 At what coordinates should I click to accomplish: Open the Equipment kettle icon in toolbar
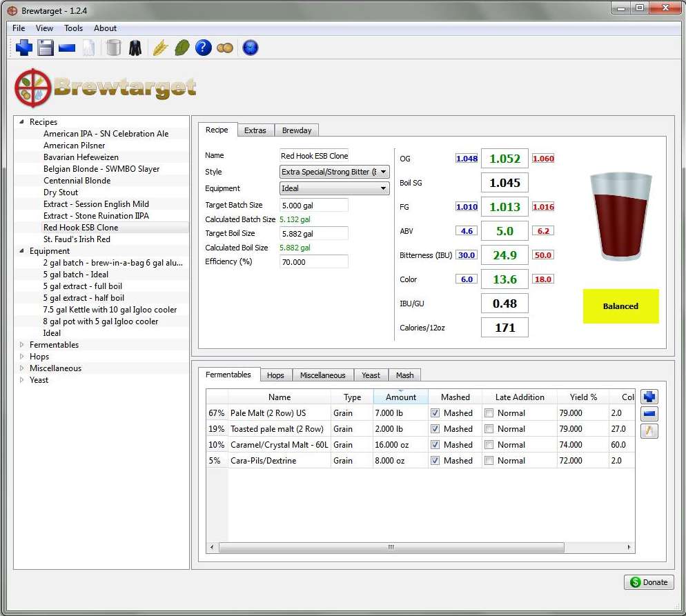[x=114, y=48]
